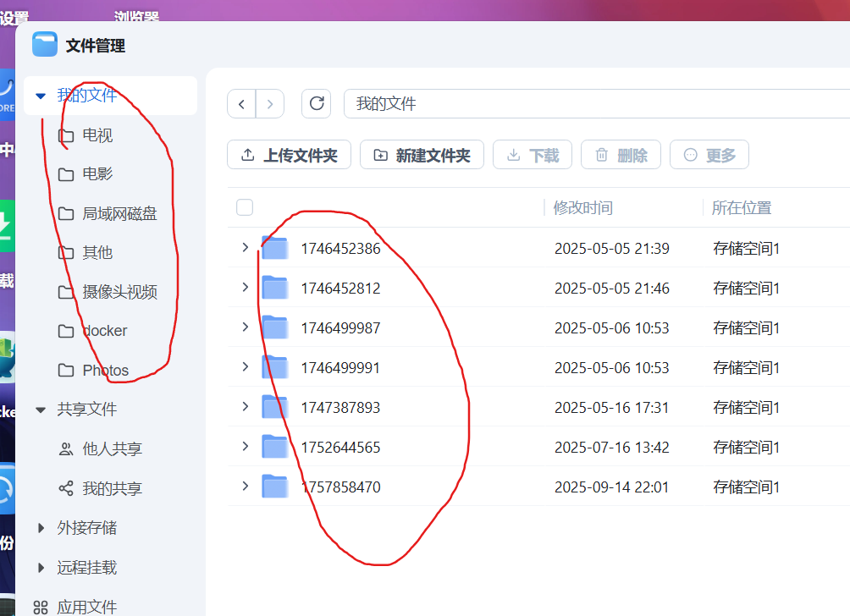Viewport: 850px width, 616px height.
Task: Sort by the 修改时间 column header
Action: point(582,207)
